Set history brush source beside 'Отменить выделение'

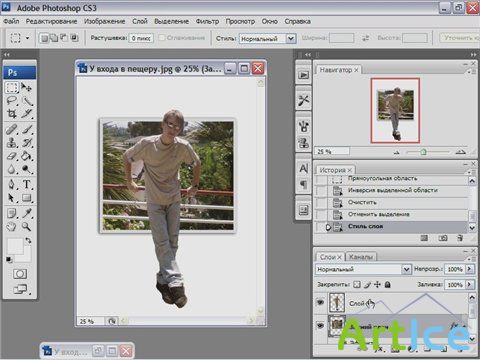click(321, 214)
